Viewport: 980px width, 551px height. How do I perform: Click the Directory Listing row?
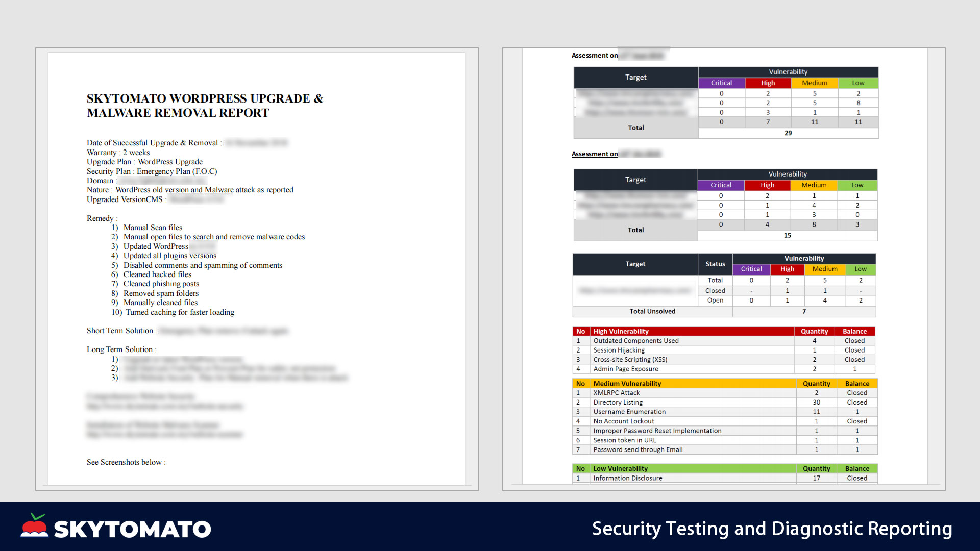coord(618,403)
